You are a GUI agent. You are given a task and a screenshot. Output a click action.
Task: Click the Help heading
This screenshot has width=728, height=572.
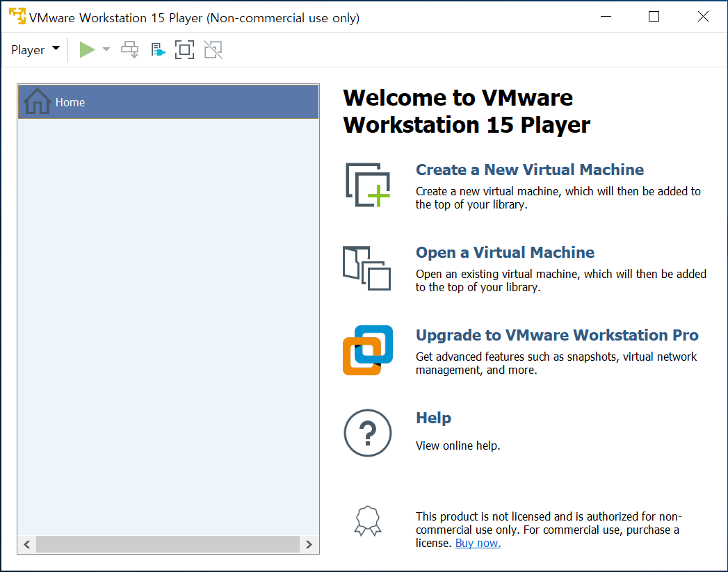tap(433, 418)
